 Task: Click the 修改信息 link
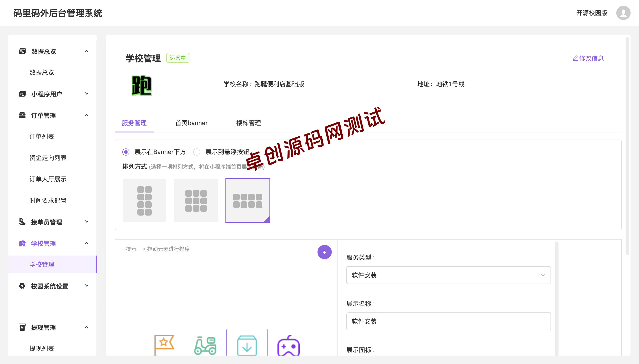[x=588, y=58]
